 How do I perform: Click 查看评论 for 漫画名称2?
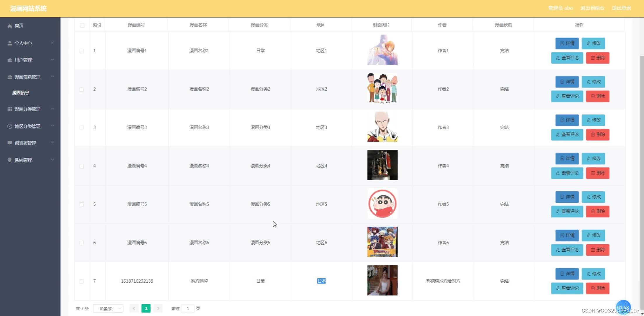[x=567, y=96]
